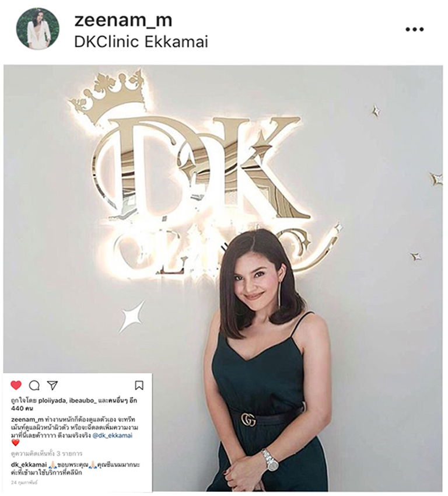
Task: Visit liker ploiiyada's profile
Action: click(x=52, y=400)
